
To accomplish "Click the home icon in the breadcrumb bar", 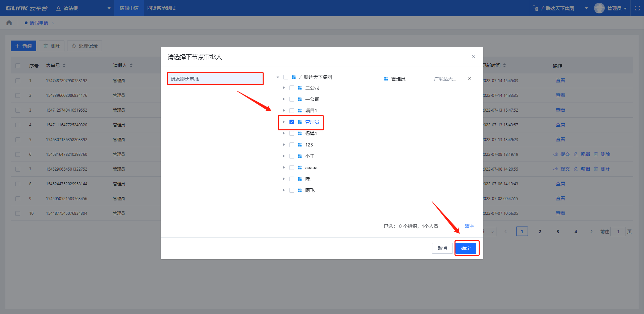I will (9, 23).
